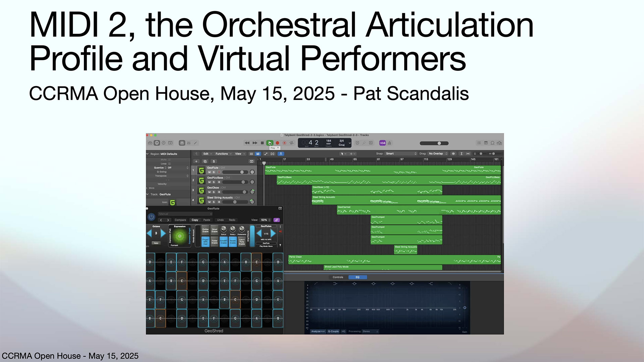Image resolution: width=644 pixels, height=362 pixels.
Task: Toggle the purple count-in 1234 button
Action: [x=382, y=143]
